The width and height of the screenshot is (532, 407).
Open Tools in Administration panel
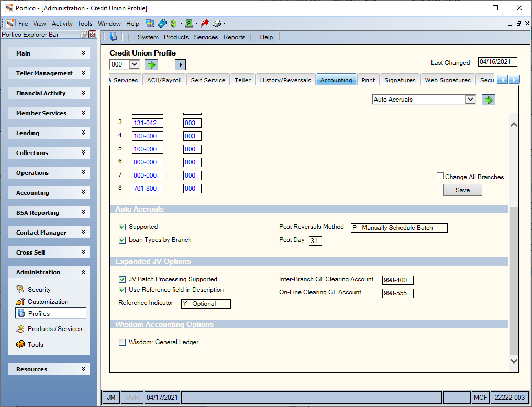point(30,344)
